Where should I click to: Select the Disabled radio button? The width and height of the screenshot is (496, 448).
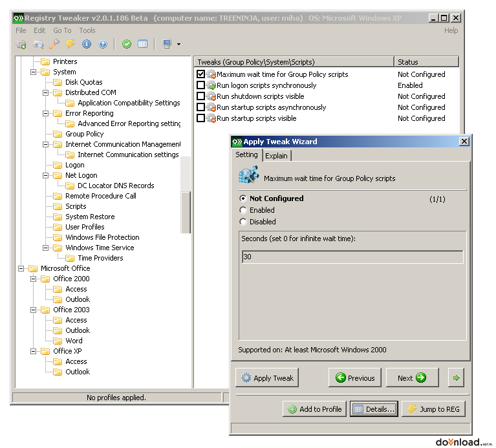[243, 222]
